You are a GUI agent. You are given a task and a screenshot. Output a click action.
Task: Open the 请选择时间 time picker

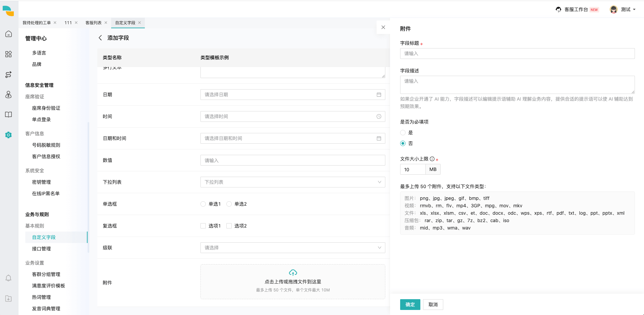tap(293, 116)
